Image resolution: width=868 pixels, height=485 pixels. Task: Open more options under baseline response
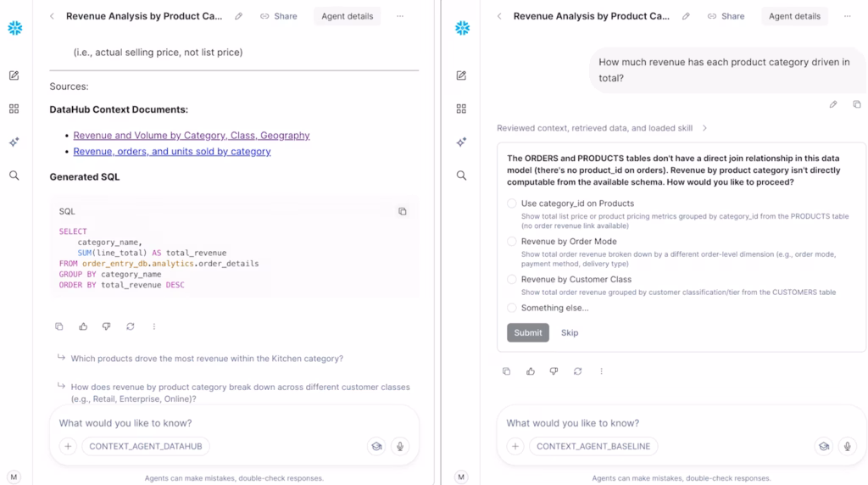click(601, 371)
